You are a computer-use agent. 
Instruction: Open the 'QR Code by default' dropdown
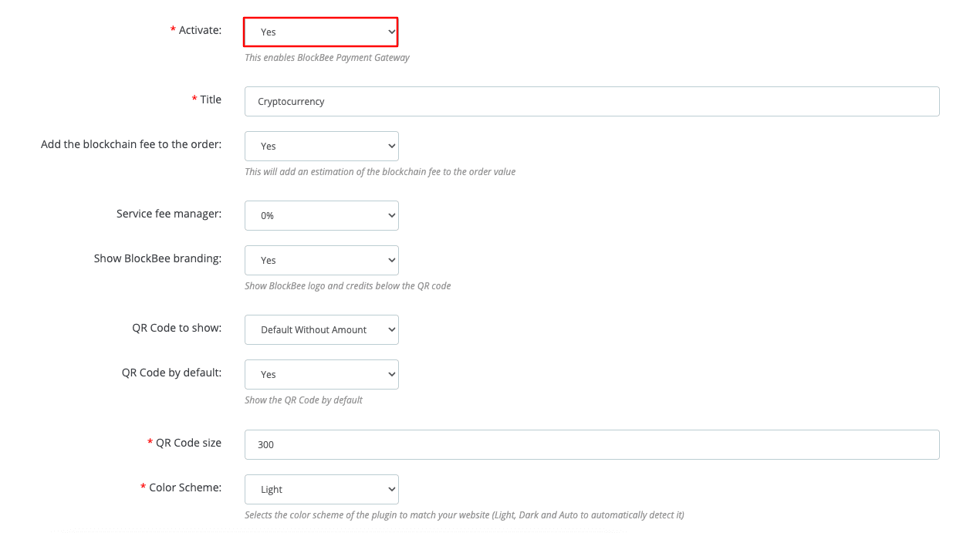point(321,374)
